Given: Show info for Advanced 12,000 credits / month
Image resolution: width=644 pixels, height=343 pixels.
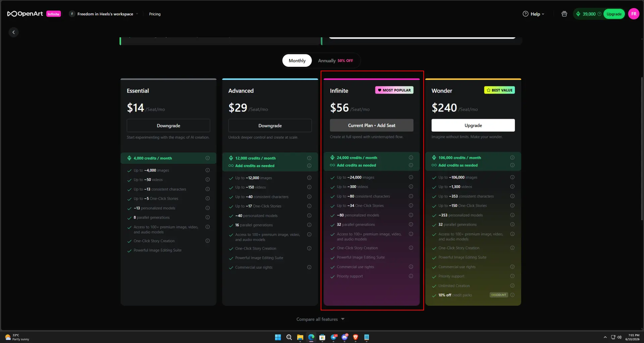Looking at the screenshot, I should 309,158.
